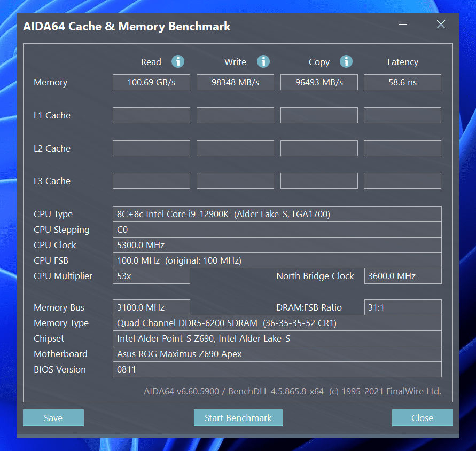Click the empty L2 Cache Latency field

tap(402, 148)
